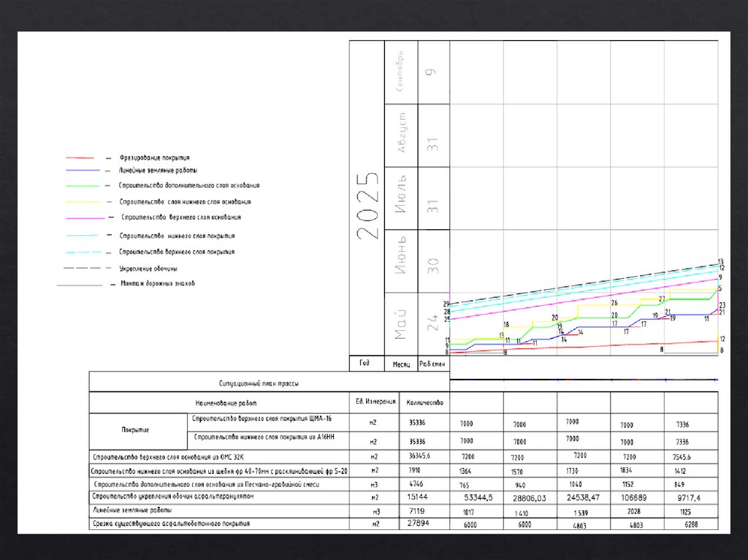Click value cell '53344,5'
The height and width of the screenshot is (560, 748).
click(x=478, y=498)
